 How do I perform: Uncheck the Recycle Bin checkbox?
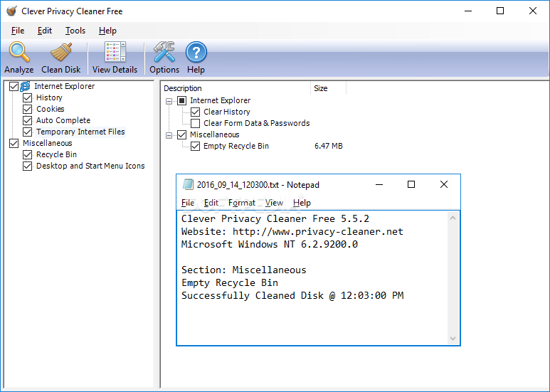[x=27, y=154]
